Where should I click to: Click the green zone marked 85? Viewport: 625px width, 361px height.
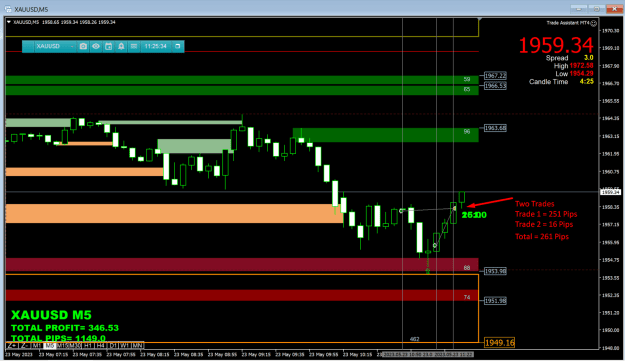pyautogui.click(x=242, y=90)
